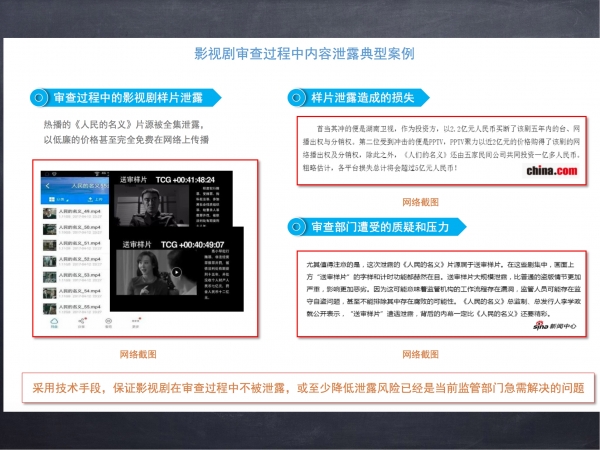Click the sina news excerpt paragraph
Image resolution: width=600 pixels, height=450 pixels.
pyautogui.click(x=443, y=289)
